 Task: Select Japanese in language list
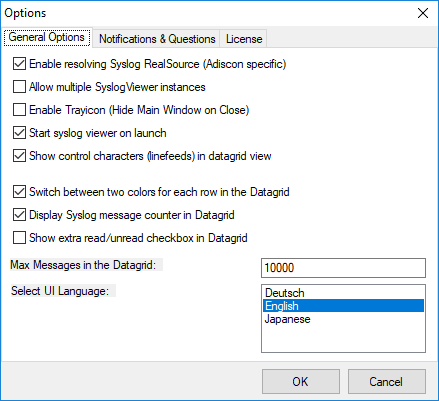[x=343, y=319]
